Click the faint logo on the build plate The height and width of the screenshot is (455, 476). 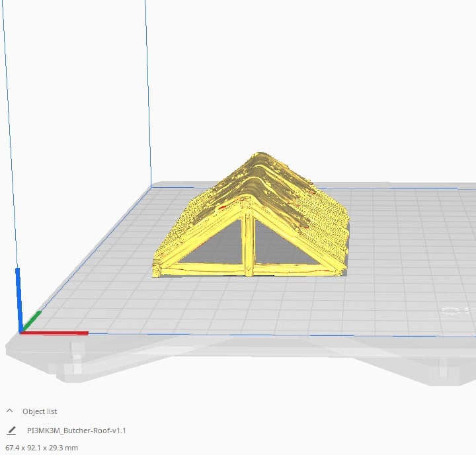click(x=458, y=310)
